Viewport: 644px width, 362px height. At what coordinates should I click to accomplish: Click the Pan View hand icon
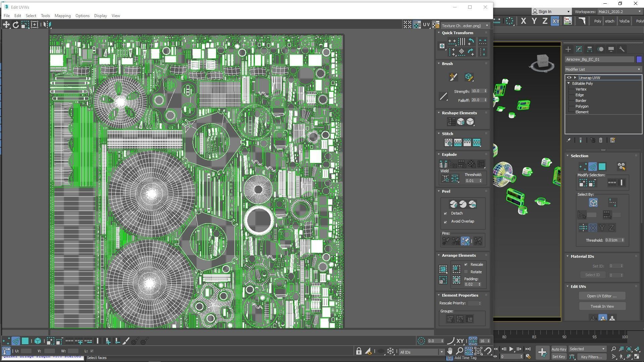(x=450, y=351)
